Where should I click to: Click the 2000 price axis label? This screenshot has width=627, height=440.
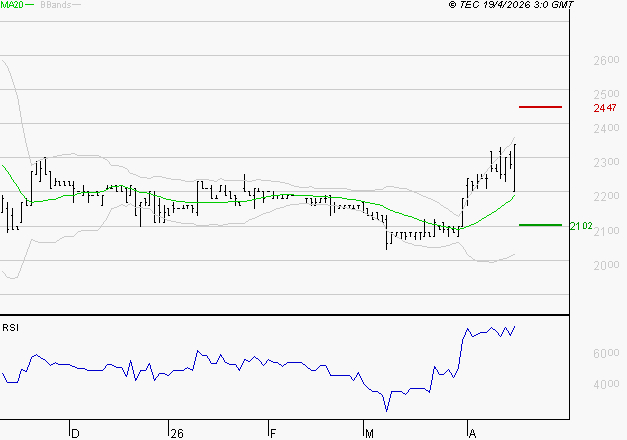pos(606,266)
